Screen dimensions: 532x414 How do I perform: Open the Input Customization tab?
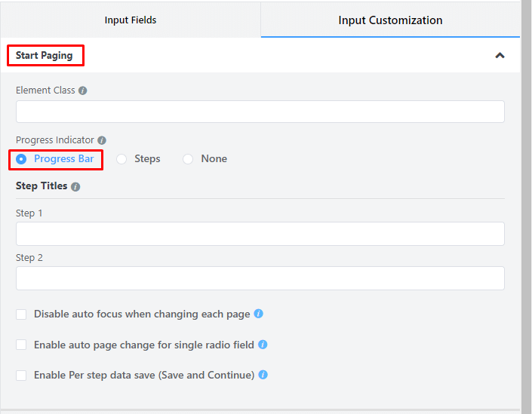pyautogui.click(x=390, y=20)
